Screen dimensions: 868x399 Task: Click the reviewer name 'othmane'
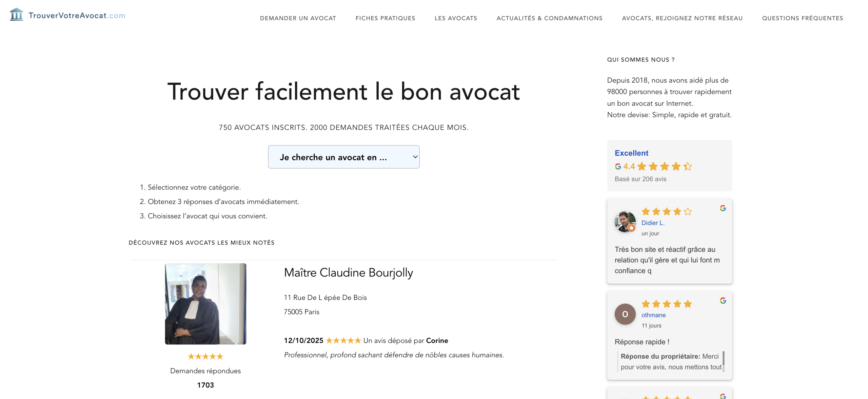point(653,315)
